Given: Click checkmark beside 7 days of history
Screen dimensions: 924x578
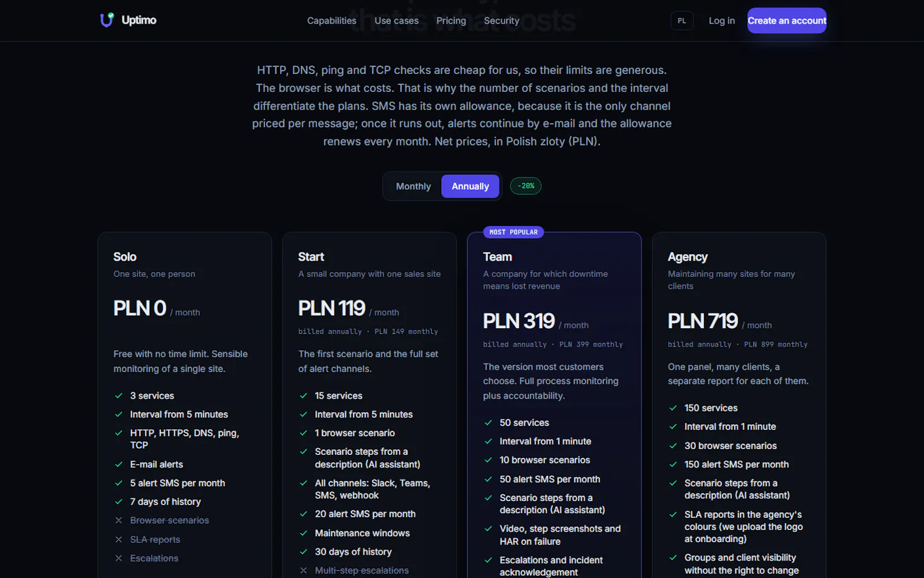Looking at the screenshot, I should tap(118, 502).
